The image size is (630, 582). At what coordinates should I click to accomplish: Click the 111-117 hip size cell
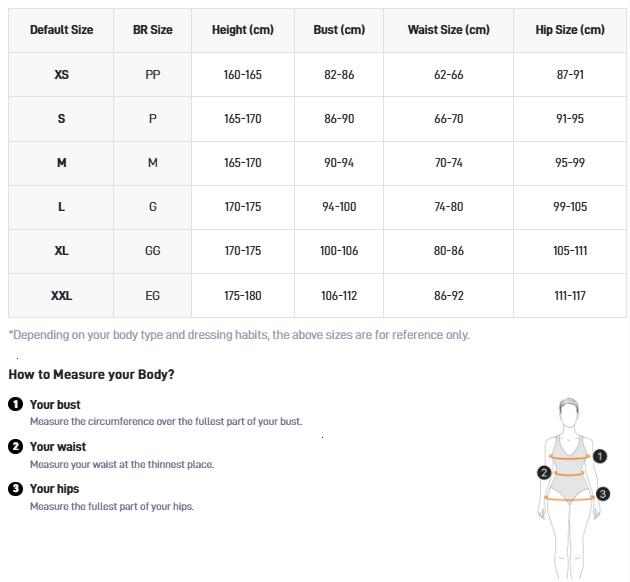(x=569, y=295)
